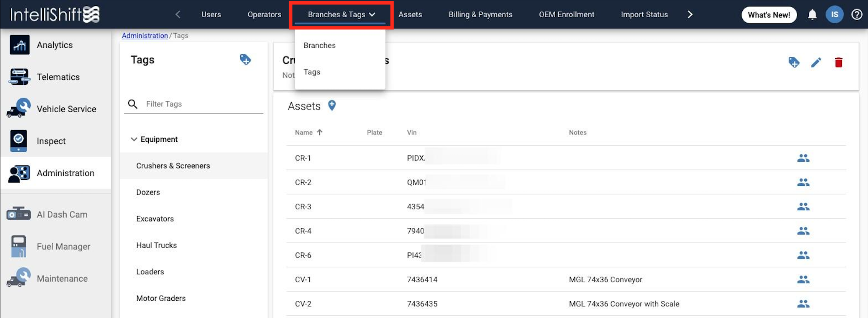The height and width of the screenshot is (318, 868).
Task: Choose Branches from the dropdown menu
Action: coord(340,45)
